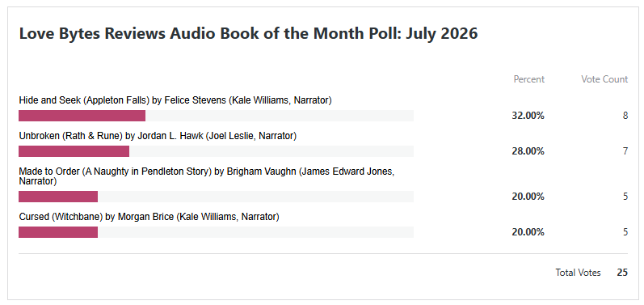The height and width of the screenshot is (305, 644).
Task: Click the Total Votes label
Action: (x=578, y=273)
